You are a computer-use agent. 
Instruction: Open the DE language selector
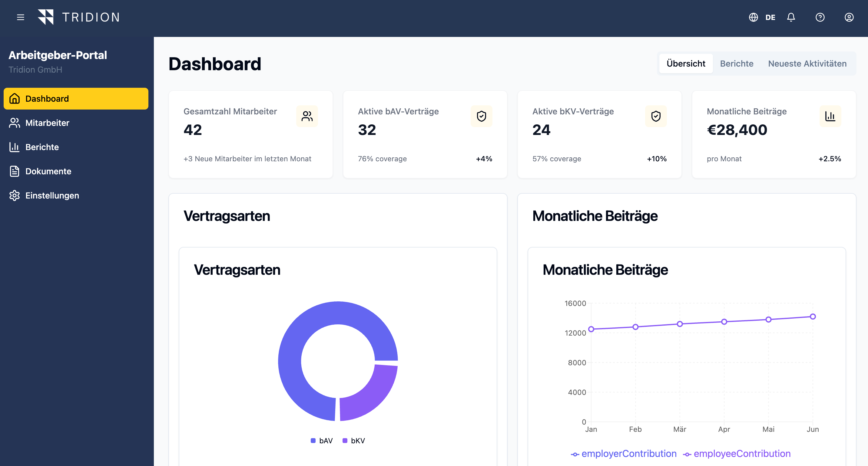(x=770, y=18)
